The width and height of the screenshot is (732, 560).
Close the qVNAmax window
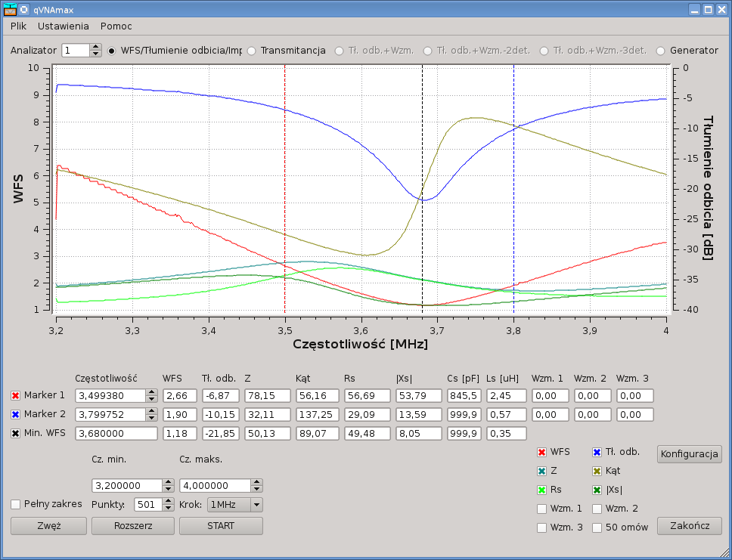click(721, 9)
